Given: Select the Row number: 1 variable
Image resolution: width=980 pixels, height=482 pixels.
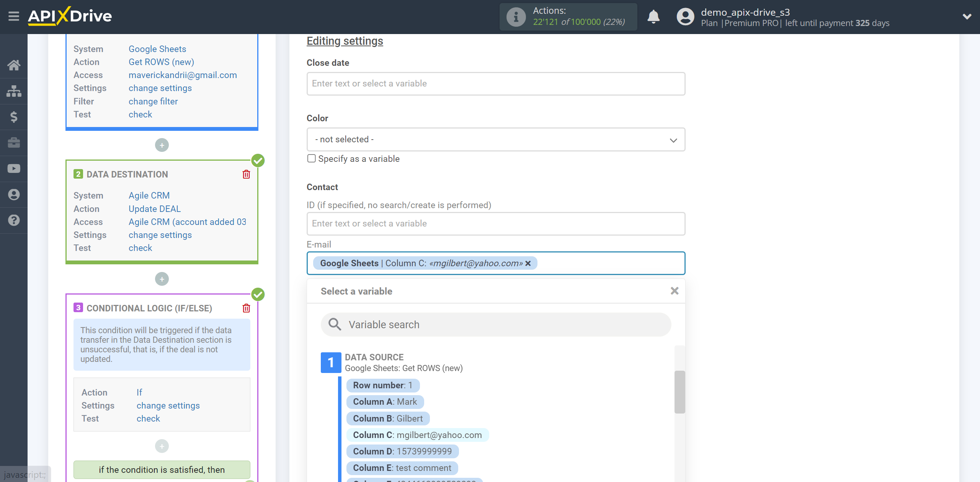Looking at the screenshot, I should 383,385.
